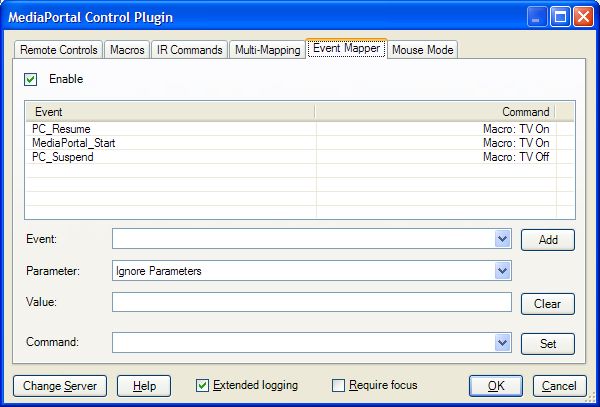Image resolution: width=600 pixels, height=407 pixels.
Task: Open the Parameter dropdown
Action: [x=502, y=270]
